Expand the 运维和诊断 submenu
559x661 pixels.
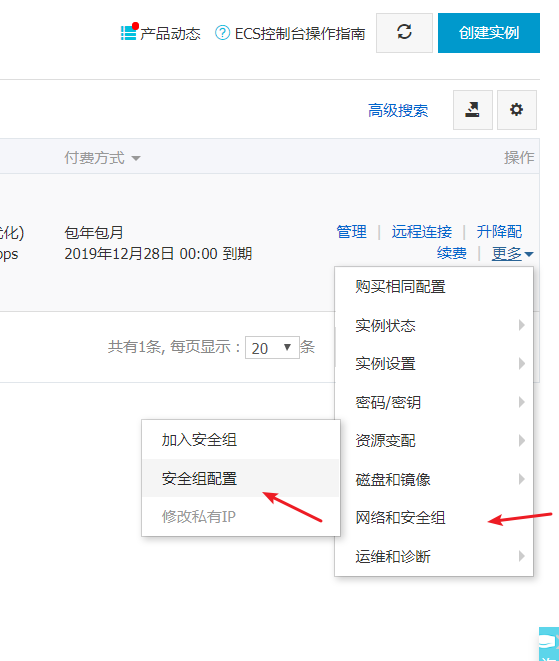[434, 556]
